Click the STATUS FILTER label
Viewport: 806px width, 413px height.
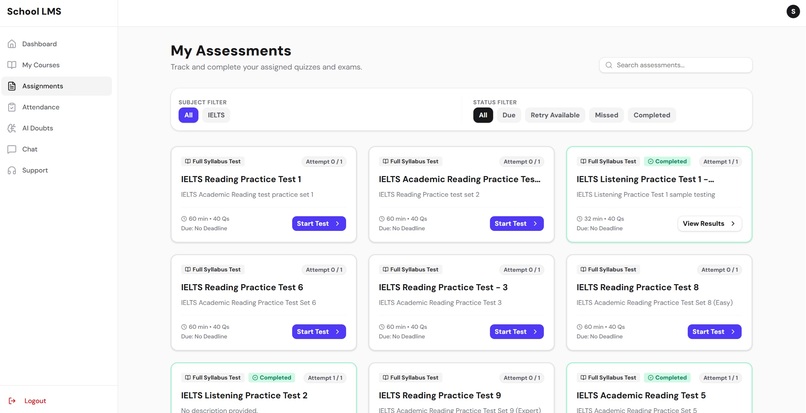tap(495, 102)
